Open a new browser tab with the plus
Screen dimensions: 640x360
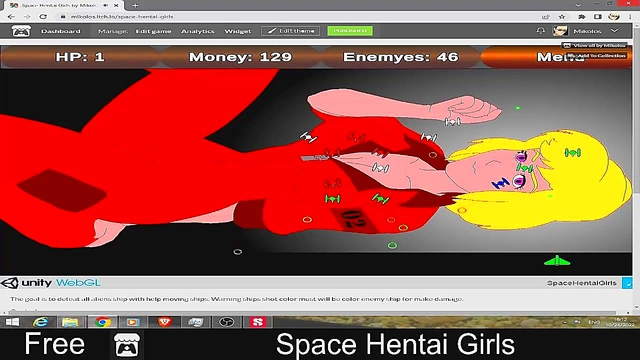tap(135, 5)
